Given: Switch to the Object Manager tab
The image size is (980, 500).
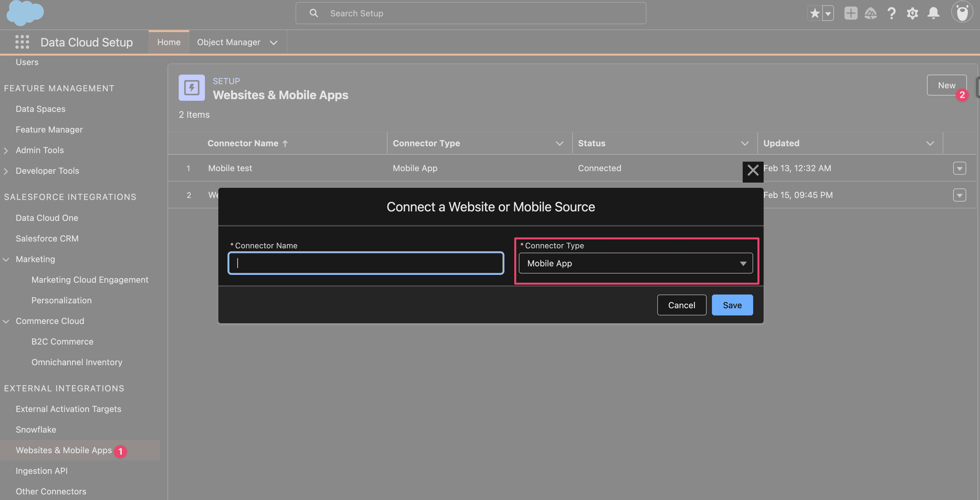Looking at the screenshot, I should click(x=229, y=42).
